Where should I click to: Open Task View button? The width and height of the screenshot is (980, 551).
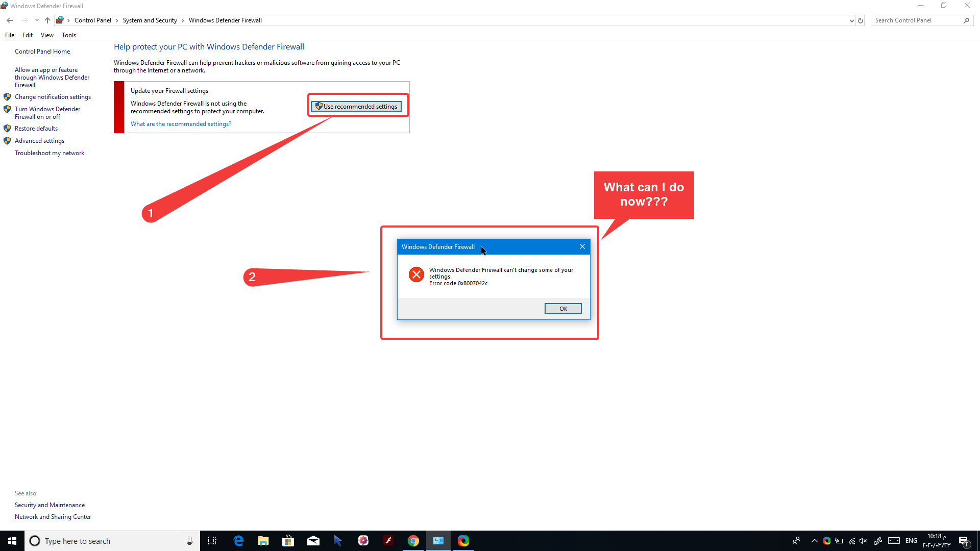tap(212, 541)
